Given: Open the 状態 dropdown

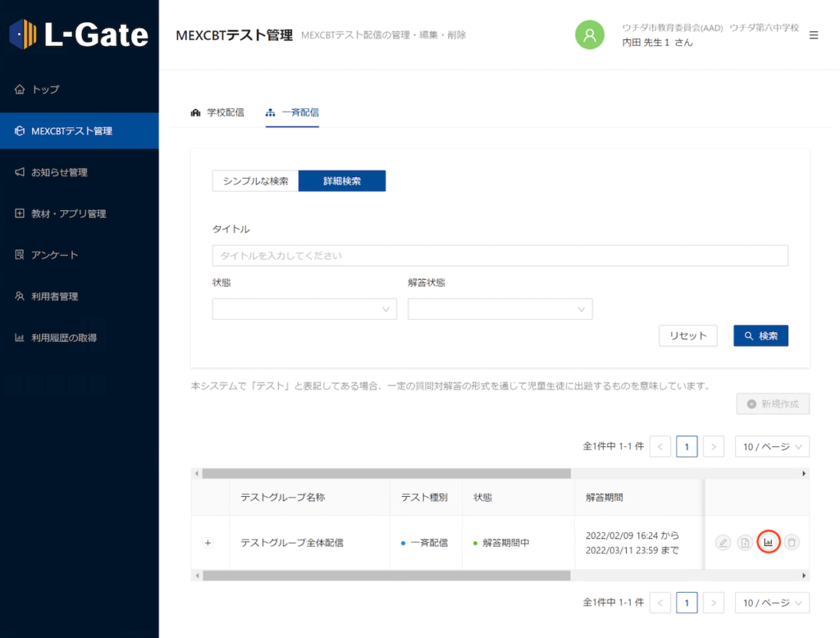Looking at the screenshot, I should [x=304, y=309].
